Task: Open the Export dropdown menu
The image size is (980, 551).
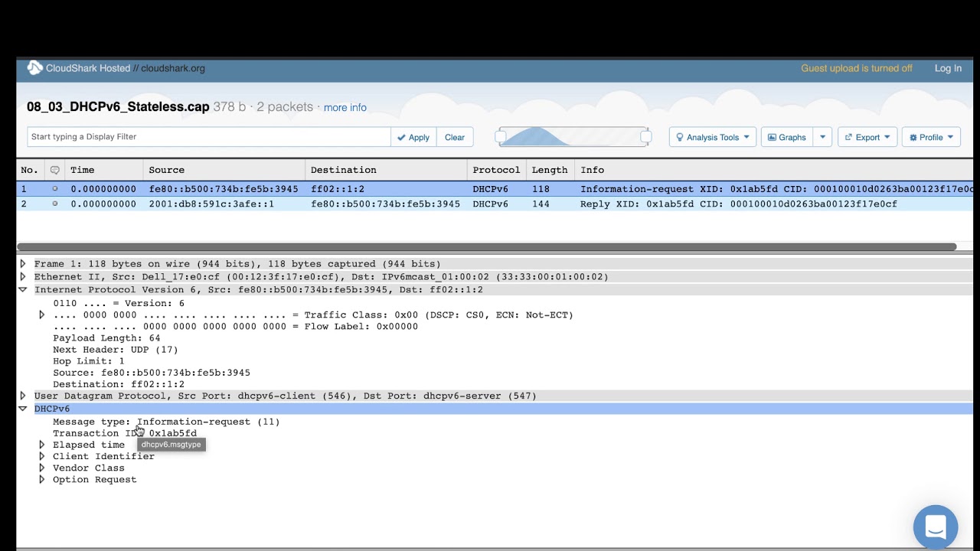Action: [x=867, y=137]
